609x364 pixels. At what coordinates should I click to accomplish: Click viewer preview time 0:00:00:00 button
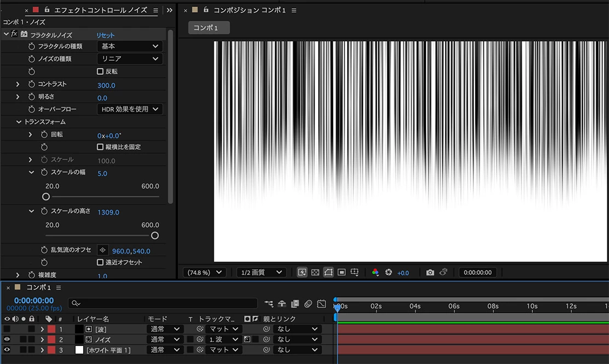click(x=477, y=272)
